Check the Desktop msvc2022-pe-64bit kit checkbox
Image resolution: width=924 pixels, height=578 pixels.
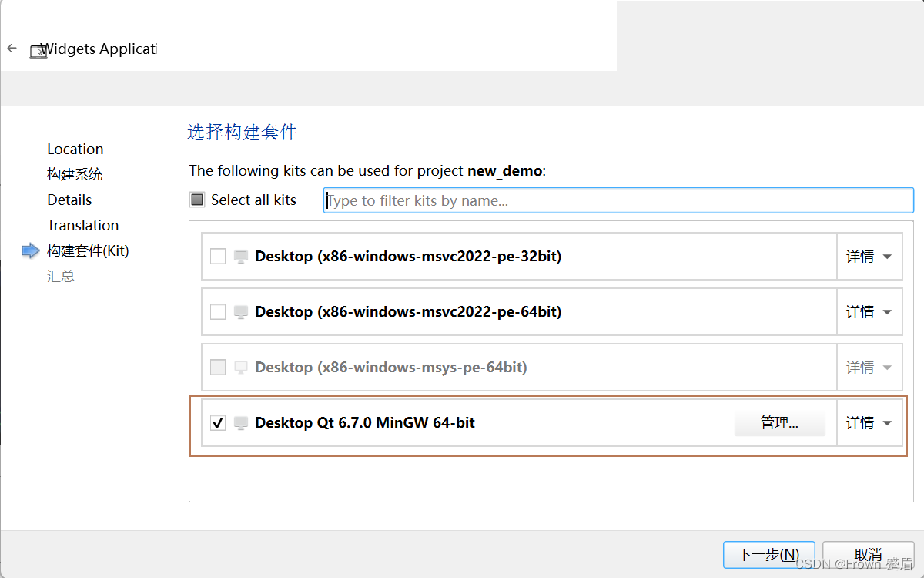click(x=217, y=311)
